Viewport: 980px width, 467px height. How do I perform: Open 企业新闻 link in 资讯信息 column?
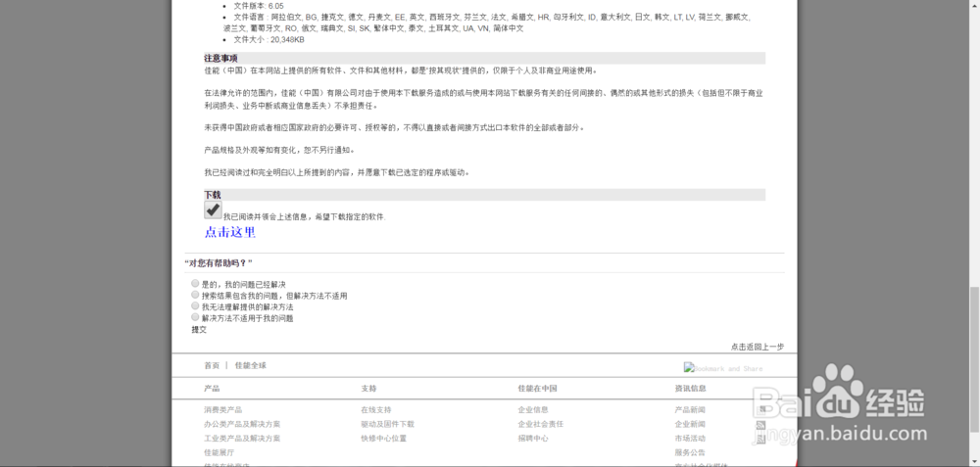tap(690, 424)
